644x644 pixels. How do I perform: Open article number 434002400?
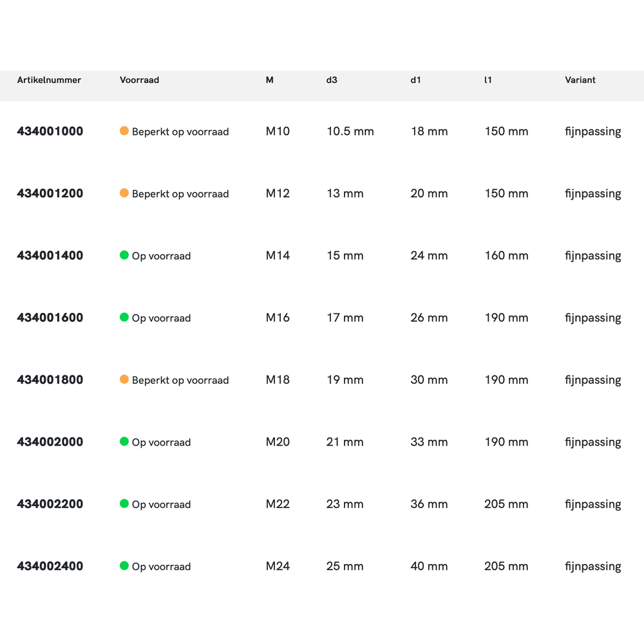(x=50, y=567)
